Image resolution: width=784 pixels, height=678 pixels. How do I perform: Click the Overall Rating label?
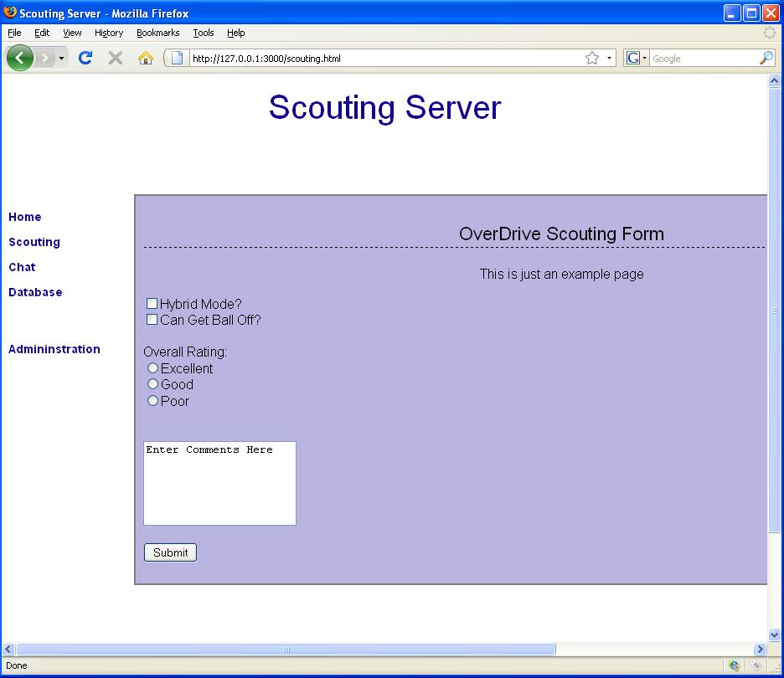[x=185, y=352]
